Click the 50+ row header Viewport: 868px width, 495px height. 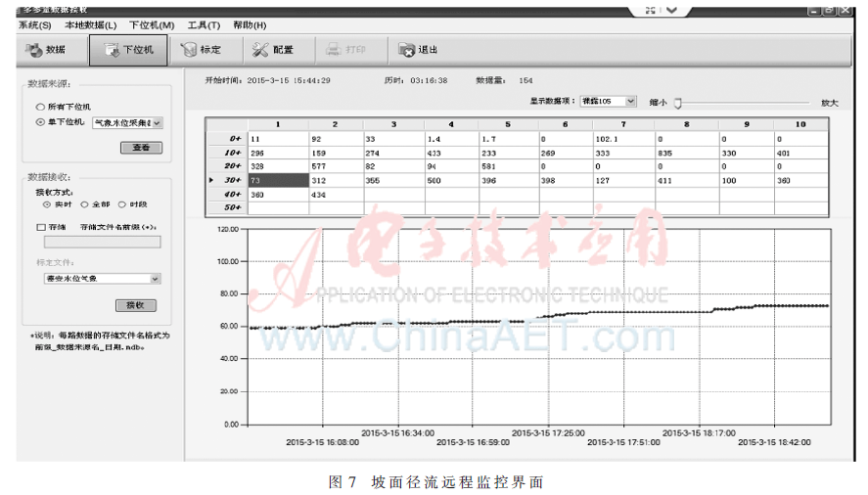(227, 207)
